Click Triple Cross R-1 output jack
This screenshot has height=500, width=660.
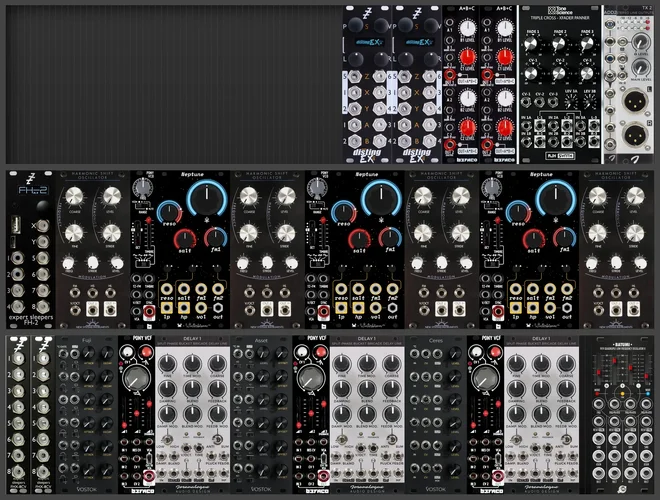(540, 140)
